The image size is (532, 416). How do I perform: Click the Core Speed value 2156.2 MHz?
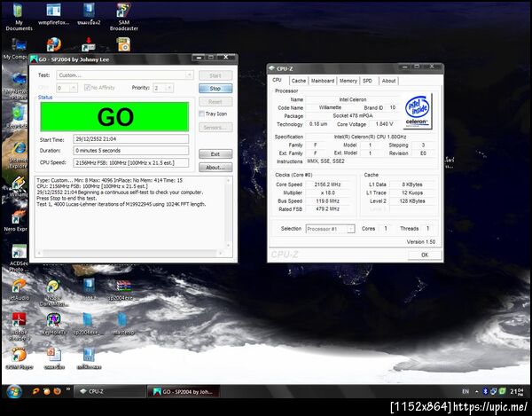(327, 184)
